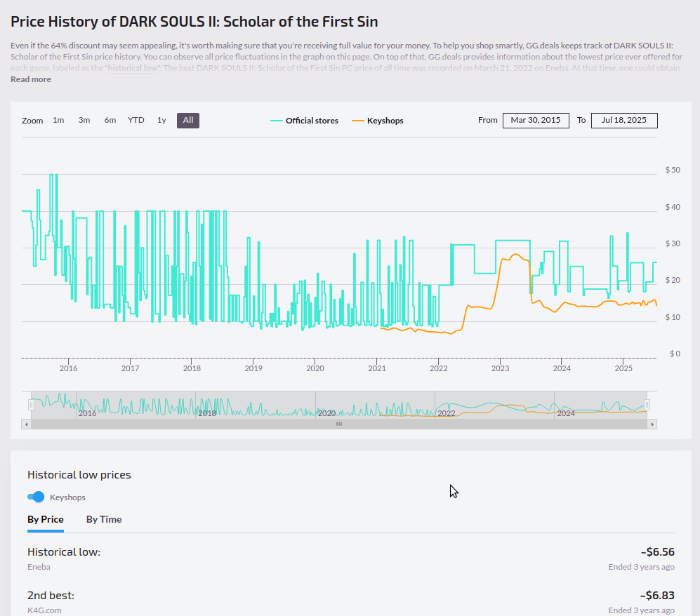This screenshot has width=700, height=616.
Task: Set chart zoom to 3m
Action: pyautogui.click(x=84, y=121)
